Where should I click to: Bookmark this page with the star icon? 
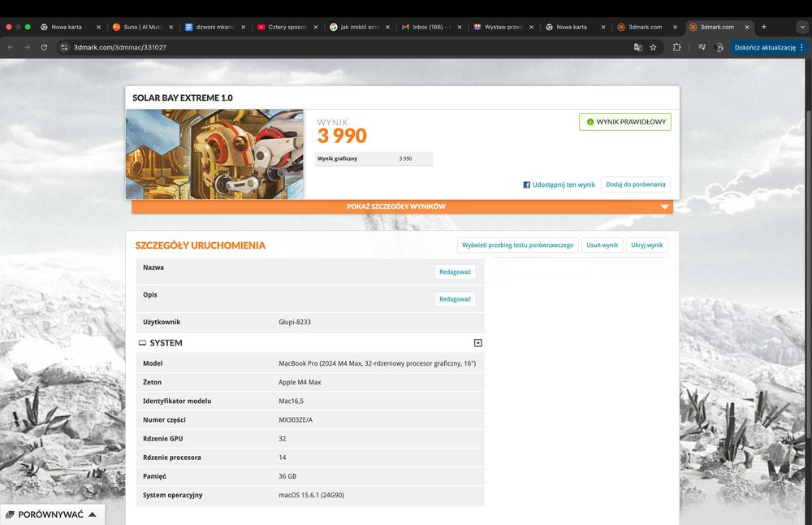tap(653, 47)
